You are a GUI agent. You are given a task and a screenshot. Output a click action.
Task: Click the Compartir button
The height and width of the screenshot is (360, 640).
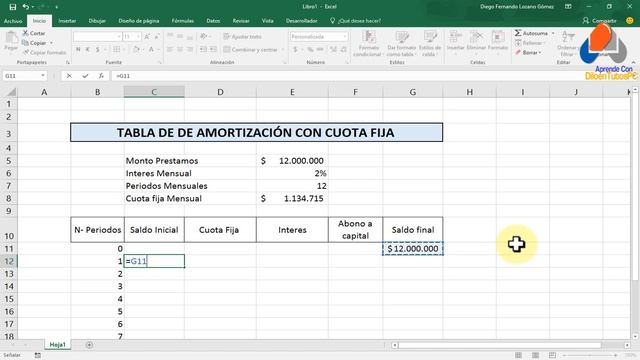[600, 21]
